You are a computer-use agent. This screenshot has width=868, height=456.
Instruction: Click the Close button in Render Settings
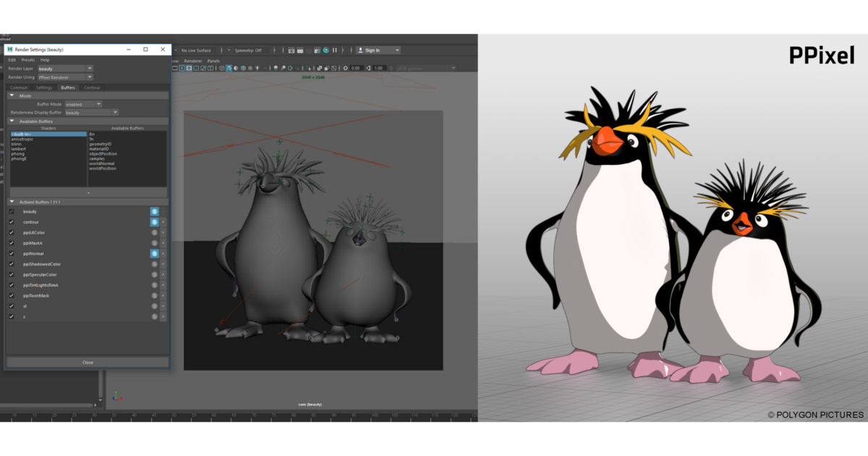(x=88, y=362)
